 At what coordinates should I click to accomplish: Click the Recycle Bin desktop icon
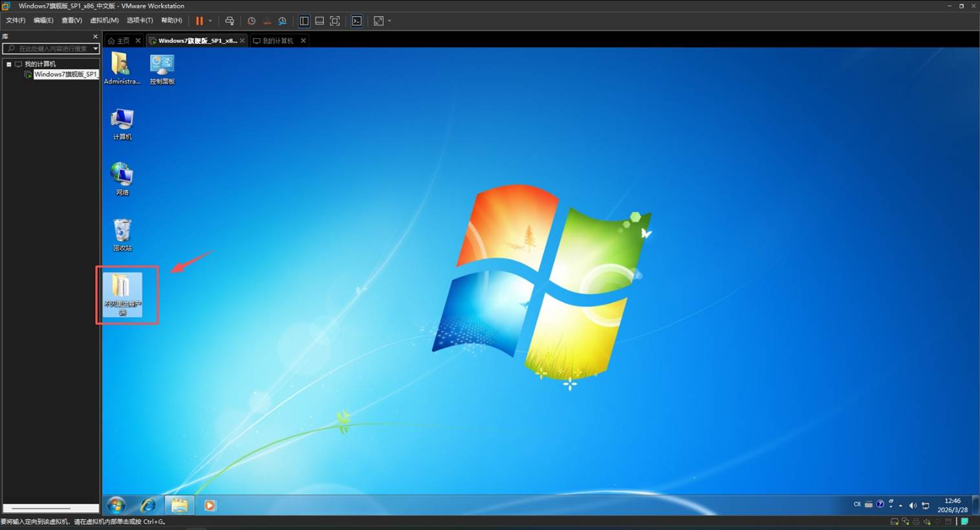(122, 234)
